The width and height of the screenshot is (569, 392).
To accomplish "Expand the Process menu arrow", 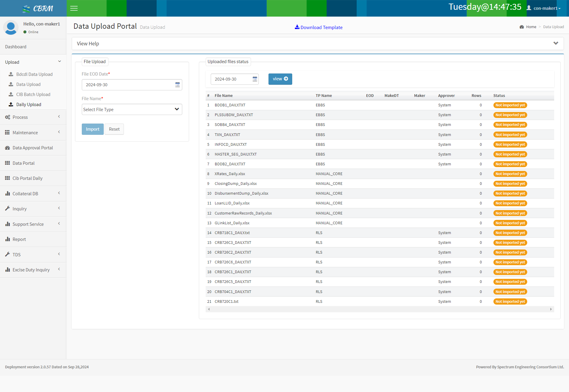I will tap(59, 116).
